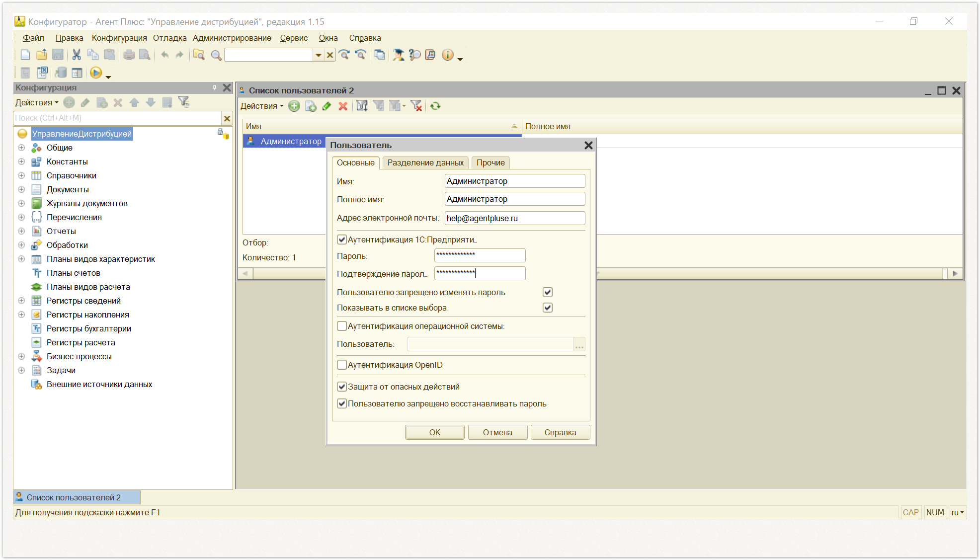Viewport: 980px width, 560px height.
Task: Click the close configuration icon in second toolbar
Action: (42, 73)
